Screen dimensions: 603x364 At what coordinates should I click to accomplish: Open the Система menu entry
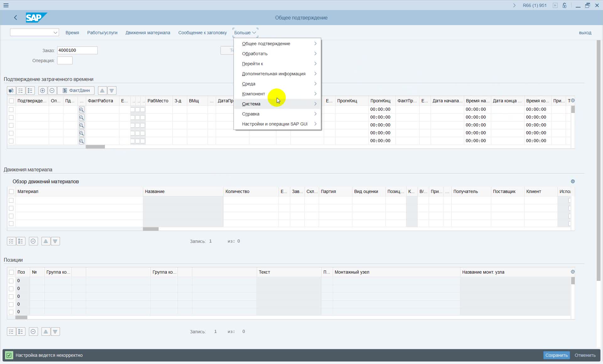pos(278,104)
